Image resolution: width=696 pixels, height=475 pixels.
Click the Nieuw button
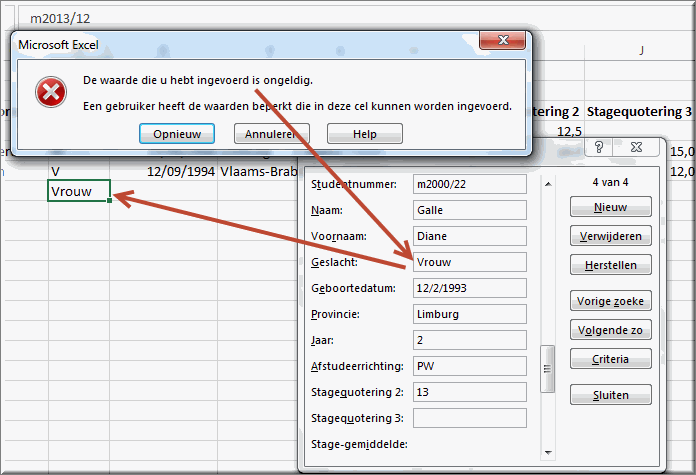click(x=610, y=207)
